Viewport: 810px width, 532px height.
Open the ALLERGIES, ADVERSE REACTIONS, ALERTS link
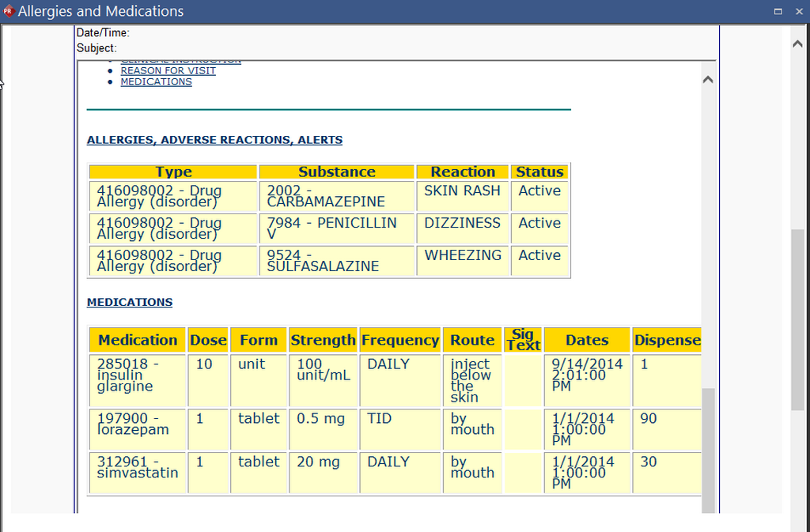point(214,140)
